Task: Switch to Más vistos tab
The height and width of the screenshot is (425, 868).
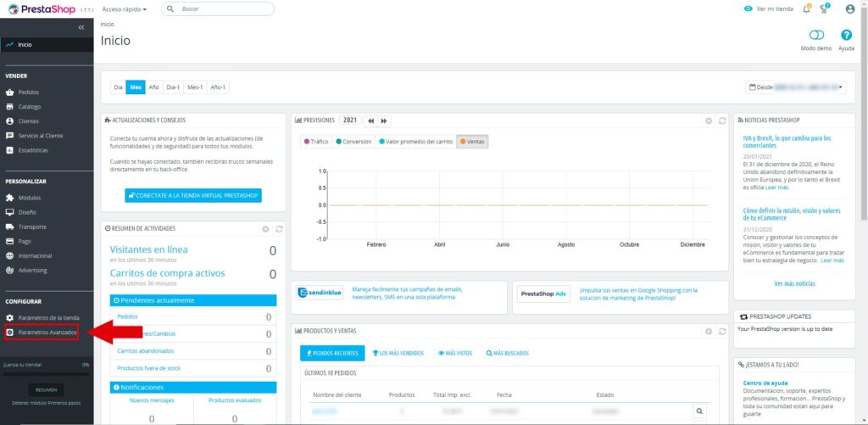Action: [455, 353]
